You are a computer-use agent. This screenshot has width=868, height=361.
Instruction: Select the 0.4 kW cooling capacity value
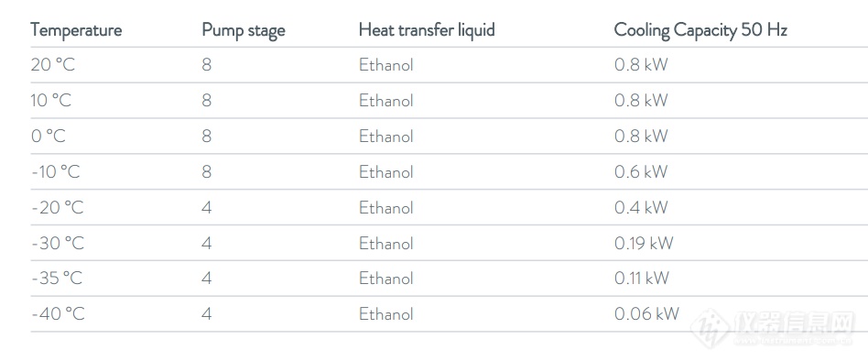tap(641, 207)
